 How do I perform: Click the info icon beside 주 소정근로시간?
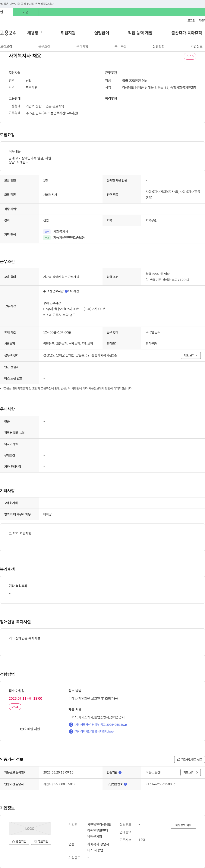[x=66, y=291]
